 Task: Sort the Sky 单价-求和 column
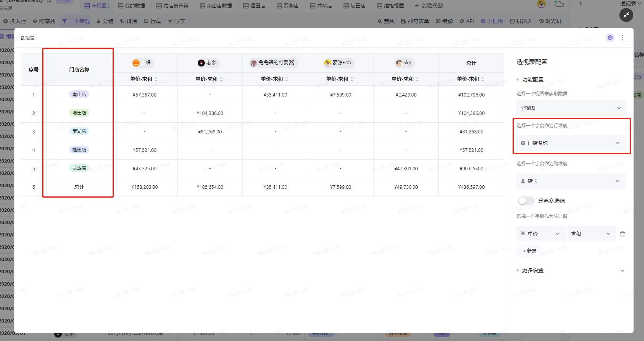point(417,79)
